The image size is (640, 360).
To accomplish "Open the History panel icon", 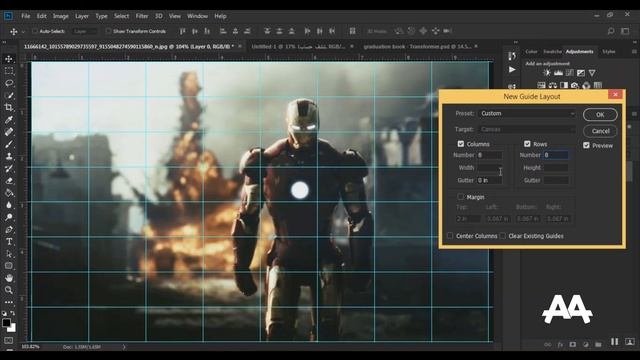I will [x=512, y=56].
